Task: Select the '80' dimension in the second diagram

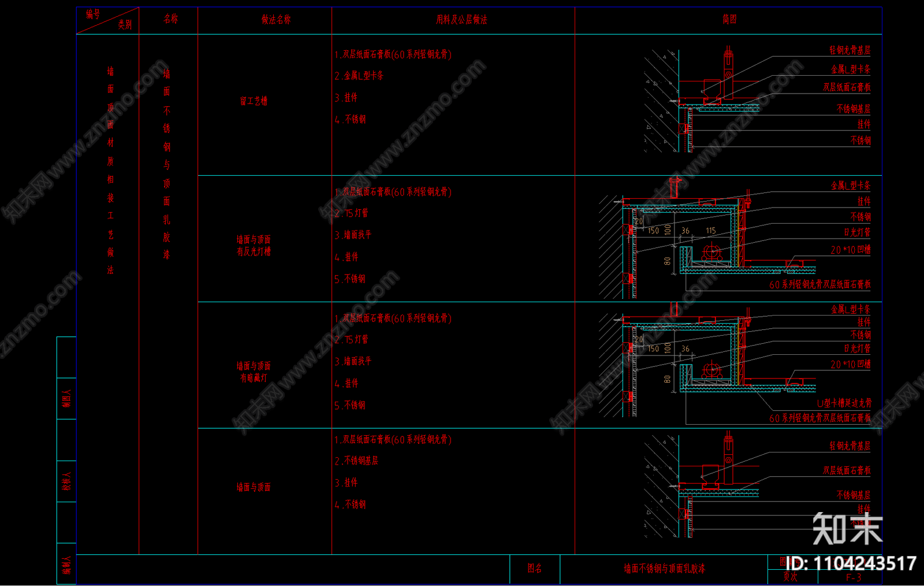Action: click(668, 261)
